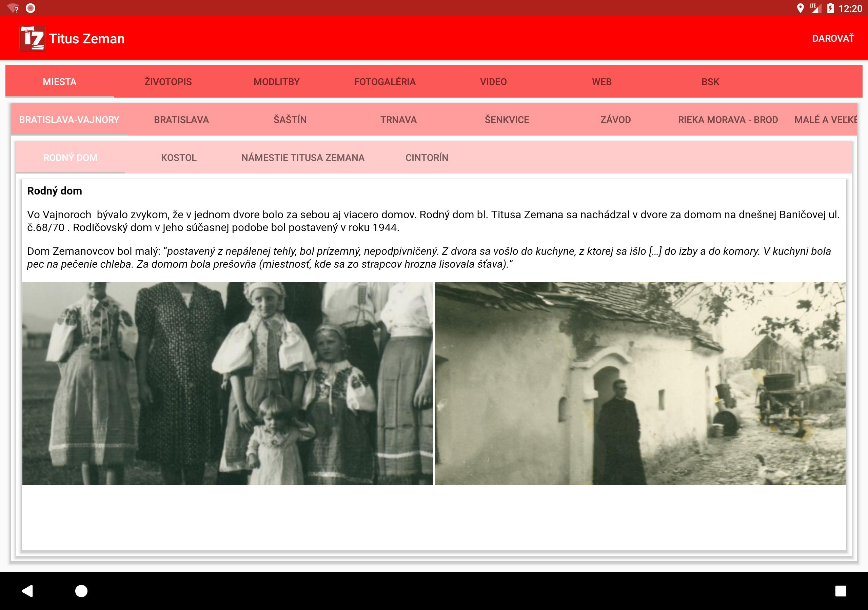This screenshot has height=610, width=868.
Task: Tap the DAROVAŤ donate button
Action: (833, 39)
